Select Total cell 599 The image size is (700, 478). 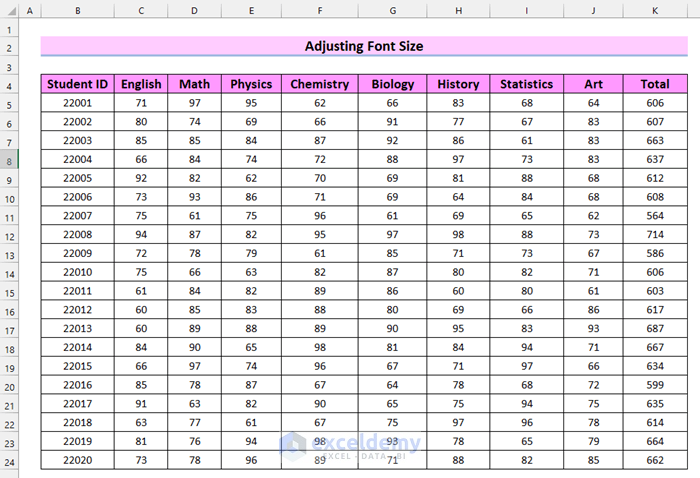click(655, 385)
